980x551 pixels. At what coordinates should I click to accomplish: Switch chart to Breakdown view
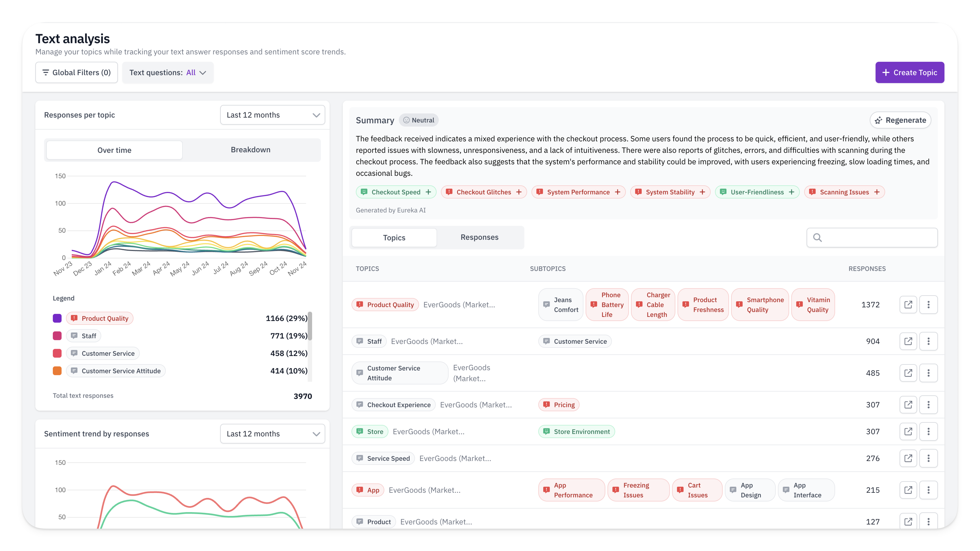coord(250,150)
